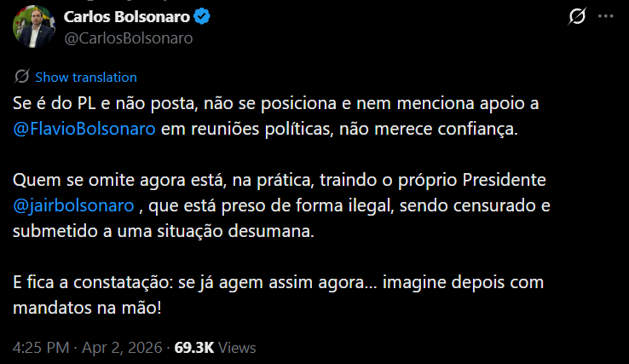Click the 4:25 PM post time
The width and height of the screenshot is (629, 364).
click(x=41, y=348)
